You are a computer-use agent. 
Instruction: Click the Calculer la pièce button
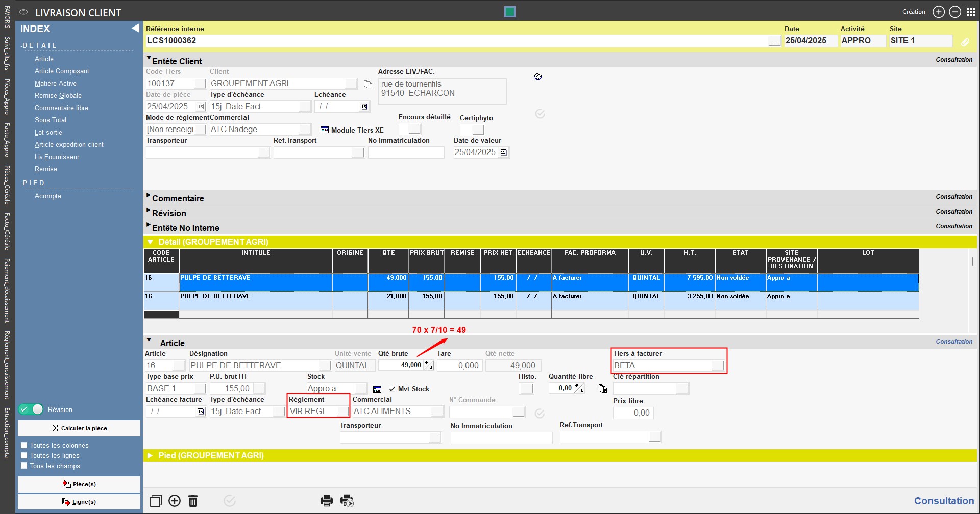pyautogui.click(x=79, y=428)
